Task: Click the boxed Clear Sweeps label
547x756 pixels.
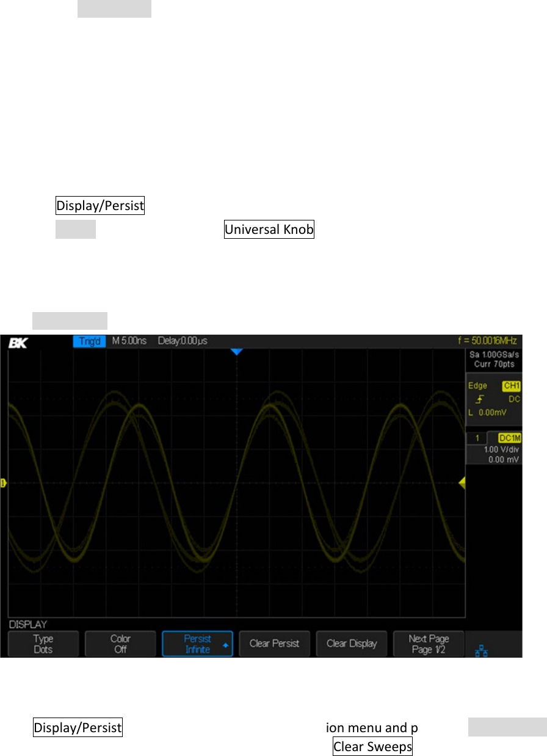Action: [372, 746]
